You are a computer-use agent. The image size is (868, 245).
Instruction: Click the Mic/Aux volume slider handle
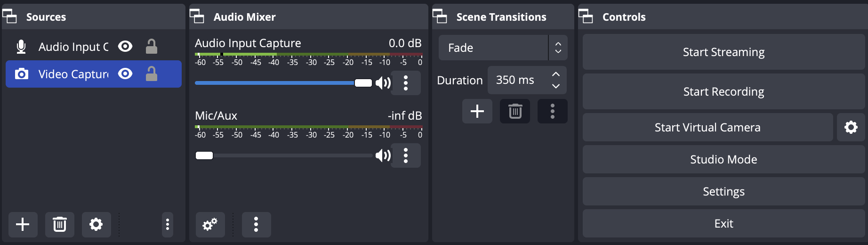(204, 155)
